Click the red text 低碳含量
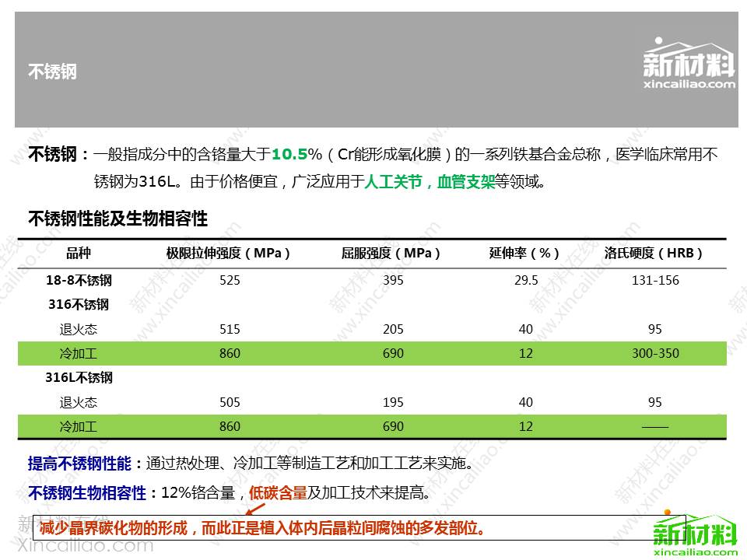This screenshot has height=560, width=747. pyautogui.click(x=278, y=493)
